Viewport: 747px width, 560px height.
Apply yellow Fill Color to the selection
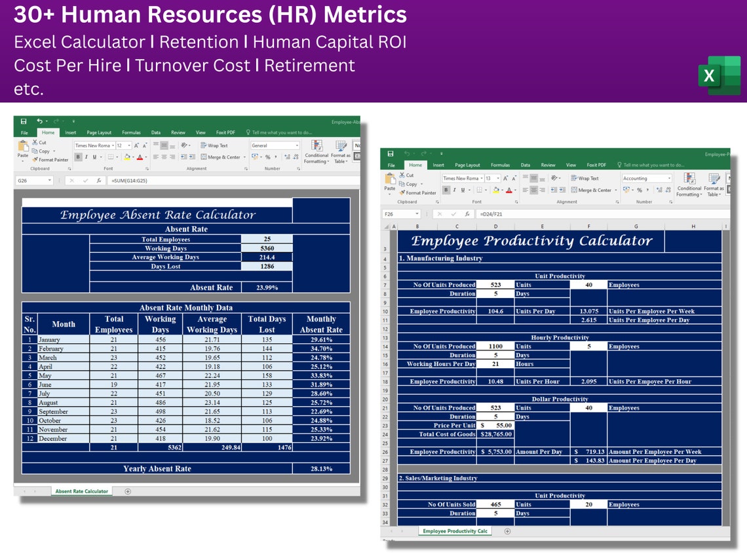coord(126,156)
